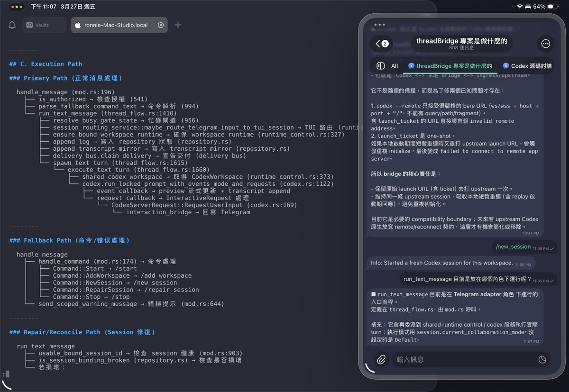This screenshot has width=569, height=392.
Task: Attach a file with the paperclip icon
Action: [381, 360]
